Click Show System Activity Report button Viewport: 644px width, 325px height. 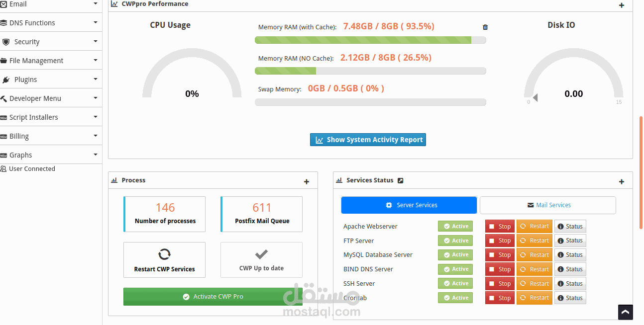[x=368, y=140]
